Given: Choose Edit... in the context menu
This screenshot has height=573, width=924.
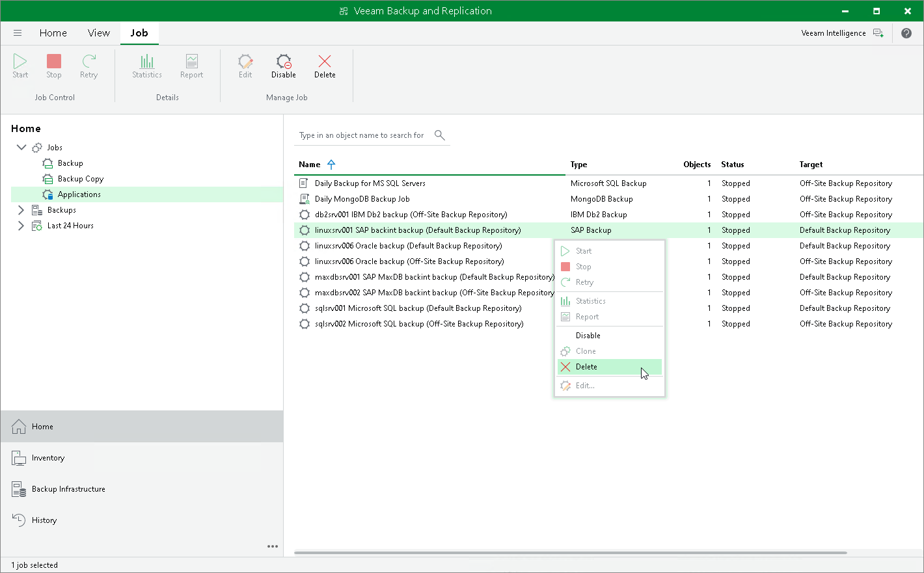Looking at the screenshot, I should point(610,386).
